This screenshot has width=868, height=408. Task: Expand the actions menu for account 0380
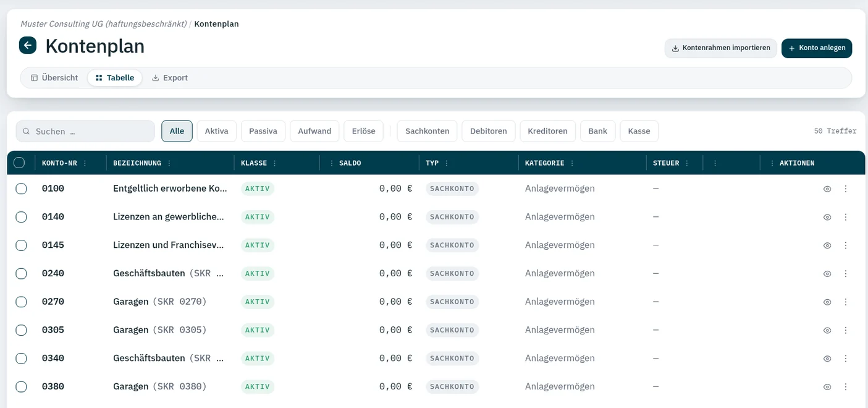(x=846, y=387)
